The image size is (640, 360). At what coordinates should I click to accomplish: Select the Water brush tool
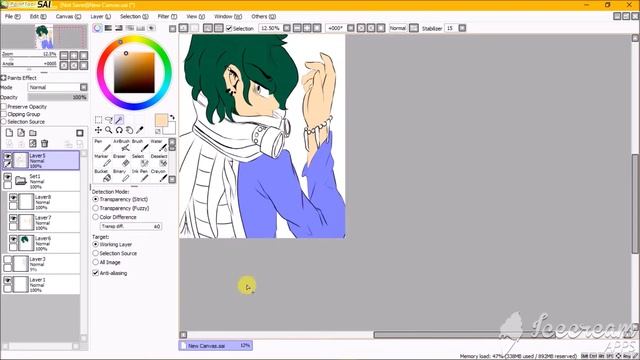[158, 144]
